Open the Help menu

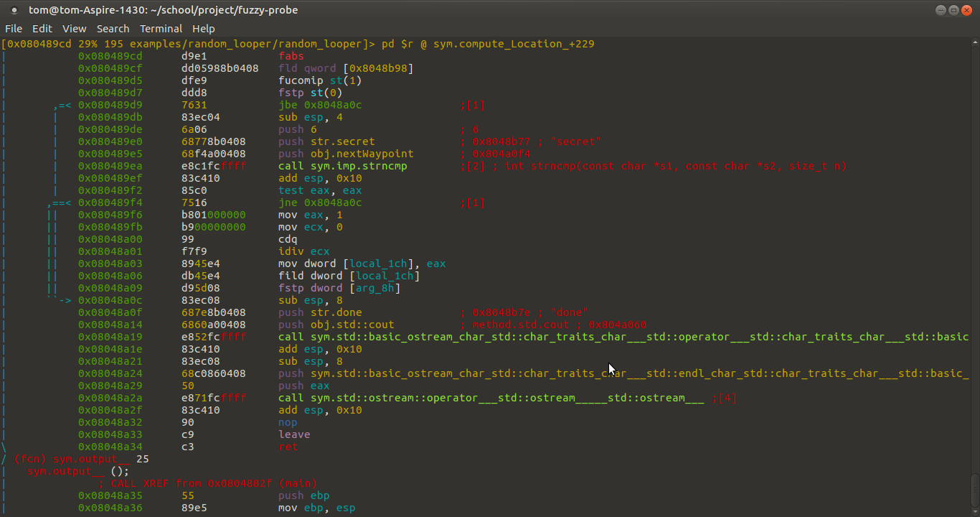tap(204, 29)
